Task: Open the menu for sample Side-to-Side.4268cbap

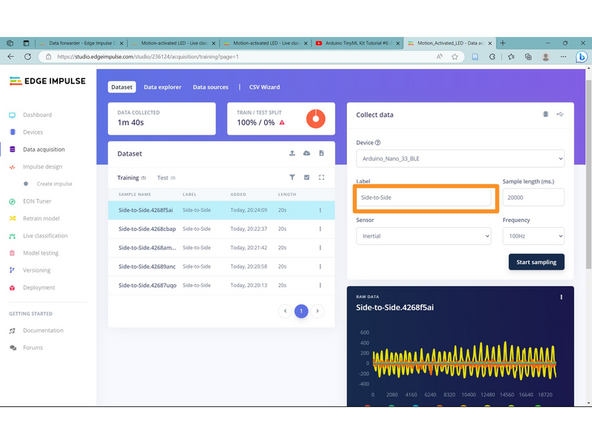Action: point(320,229)
